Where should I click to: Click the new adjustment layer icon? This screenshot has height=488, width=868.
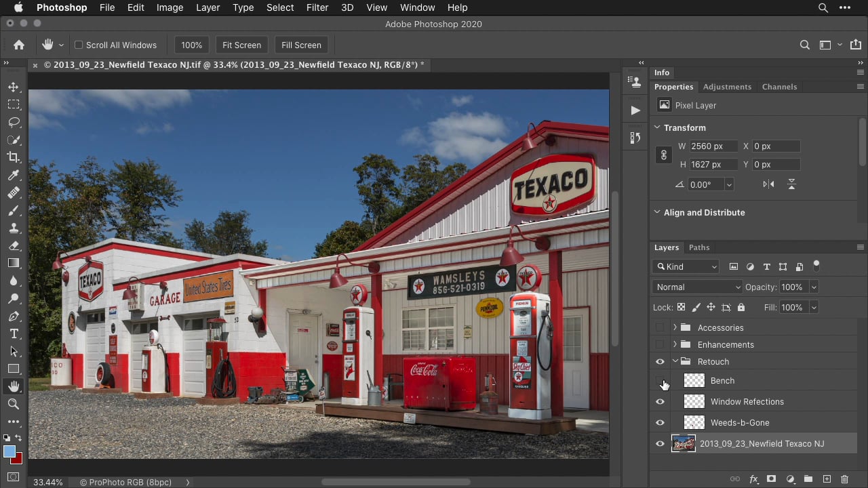(x=790, y=479)
